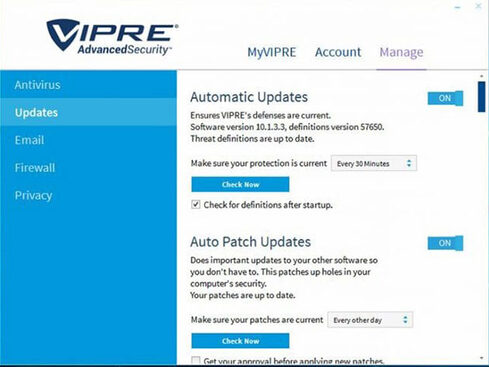Image resolution: width=489 pixels, height=367 pixels.
Task: Click Check Now under Auto Patch Updates
Action: coord(240,341)
